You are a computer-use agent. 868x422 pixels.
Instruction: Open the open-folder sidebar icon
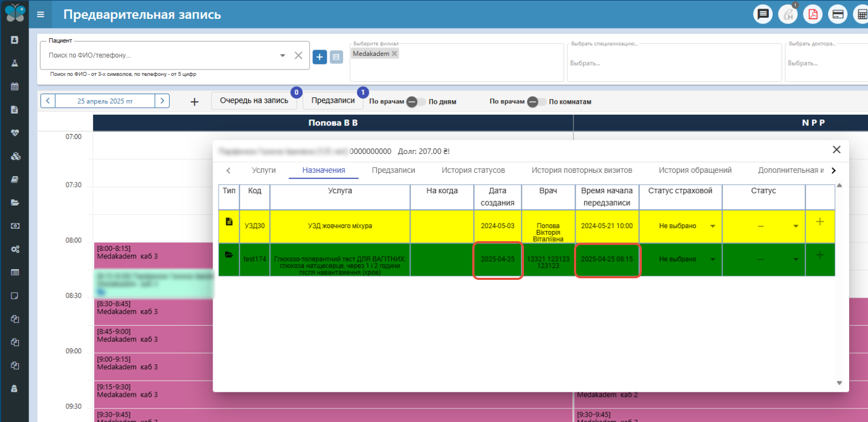(x=15, y=202)
